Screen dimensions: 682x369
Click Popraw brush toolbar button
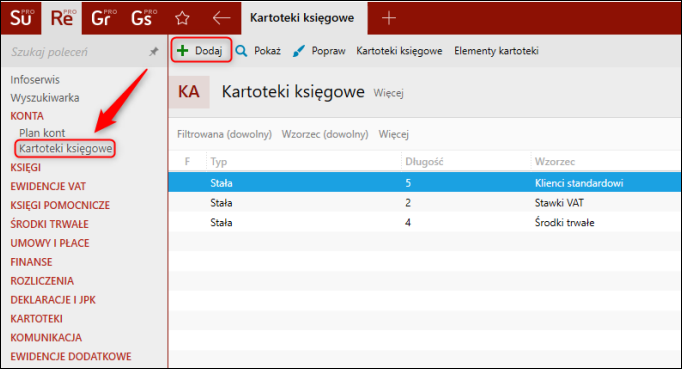point(319,51)
